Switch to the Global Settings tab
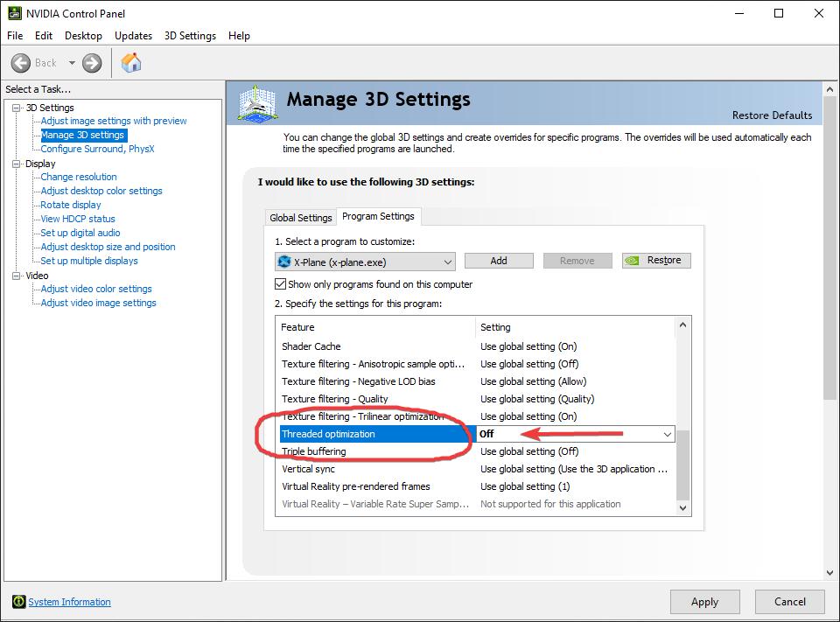 (301, 218)
